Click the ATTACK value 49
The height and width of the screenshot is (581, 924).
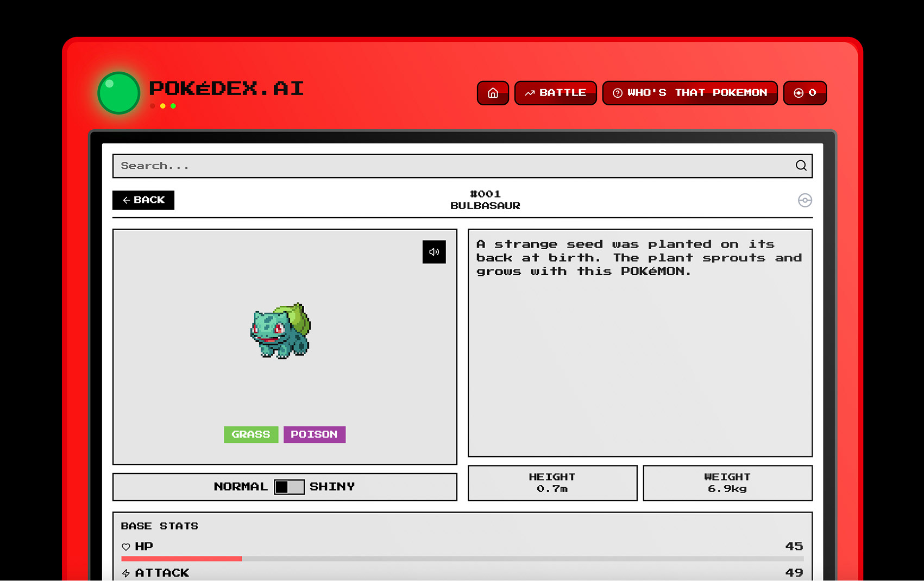(x=794, y=572)
